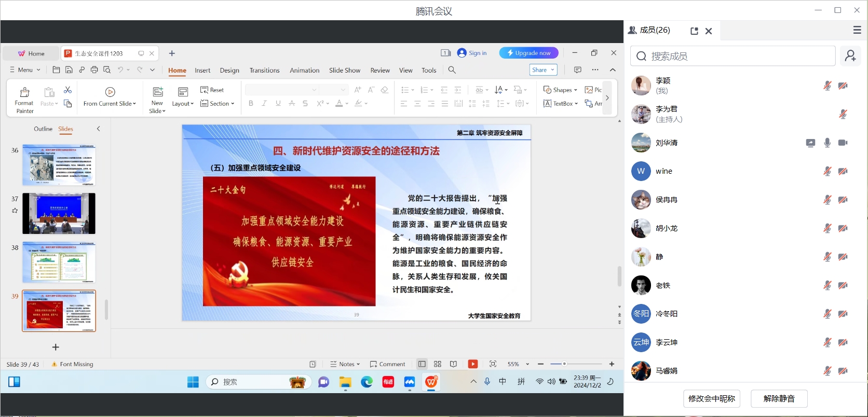Click the 修改会中昵称 button
The width and height of the screenshot is (868, 417).
pyautogui.click(x=711, y=398)
